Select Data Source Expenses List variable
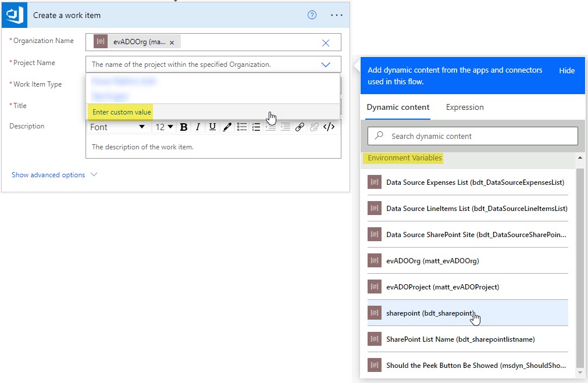This screenshot has height=383, width=588. coord(468,182)
